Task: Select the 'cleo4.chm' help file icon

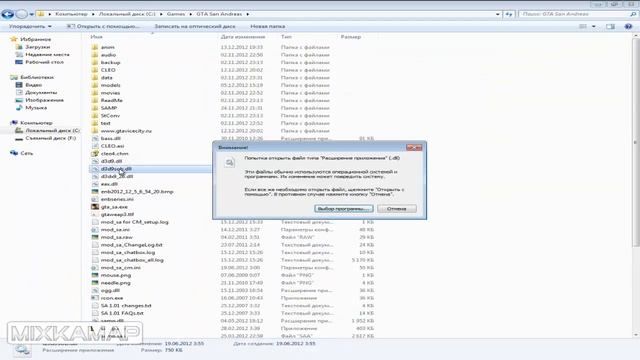Action: tap(95, 154)
